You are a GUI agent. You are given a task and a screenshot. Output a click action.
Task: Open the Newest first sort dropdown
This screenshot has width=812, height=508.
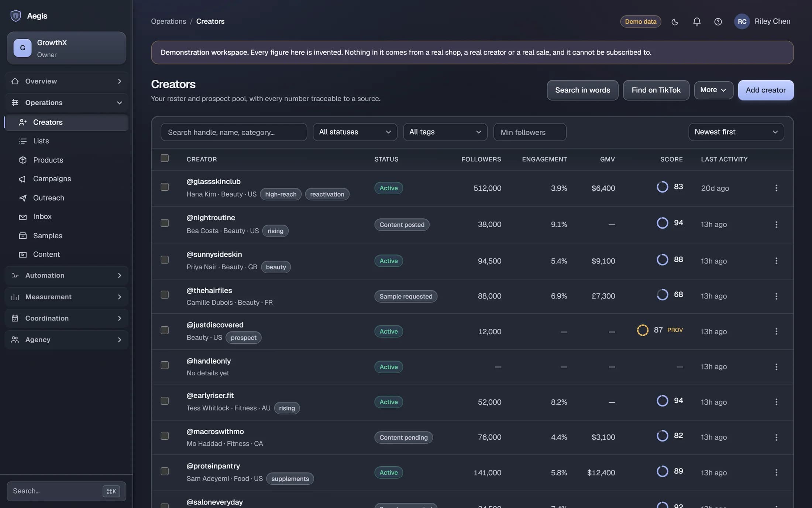click(736, 132)
